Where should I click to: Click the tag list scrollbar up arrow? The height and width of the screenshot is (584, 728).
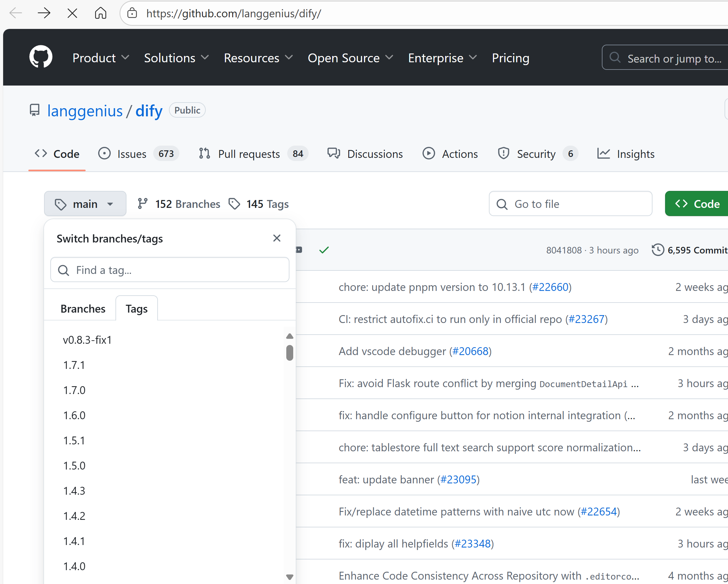290,336
